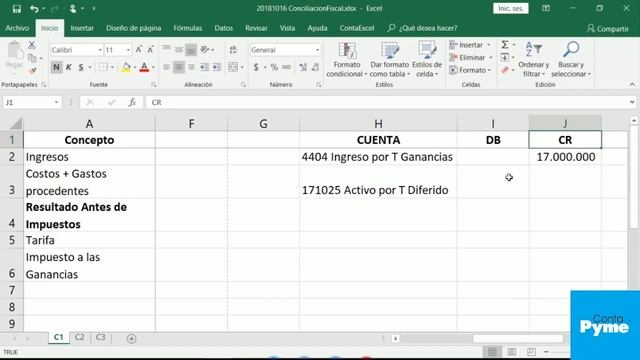Open the ContaExcel tab
640x360 pixels.
pos(357,28)
